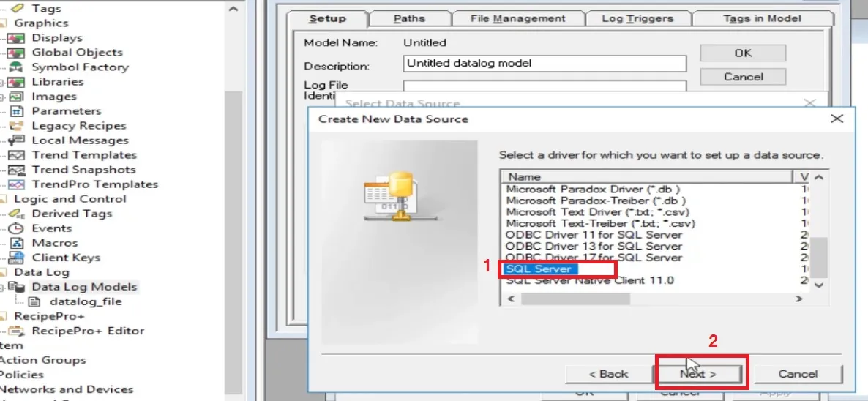Click the Trend Templates icon
This screenshot has width=868, height=401.
click(x=18, y=155)
